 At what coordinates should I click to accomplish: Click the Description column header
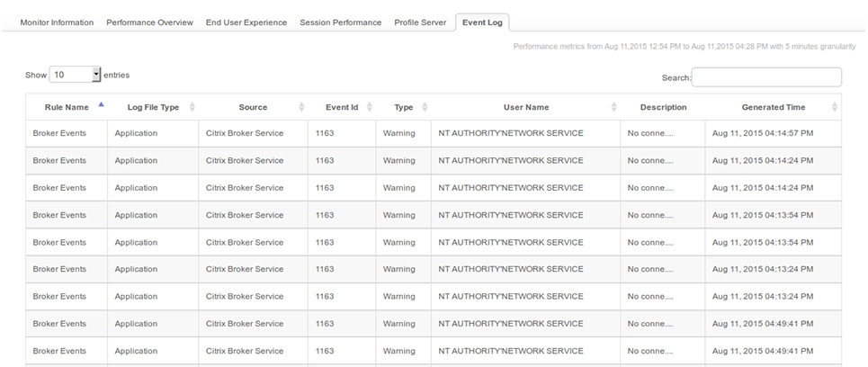663,107
